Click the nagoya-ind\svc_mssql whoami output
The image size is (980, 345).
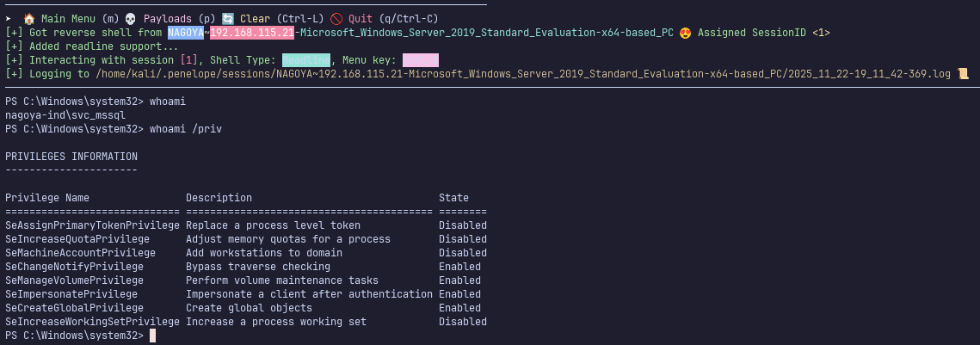[65, 115]
